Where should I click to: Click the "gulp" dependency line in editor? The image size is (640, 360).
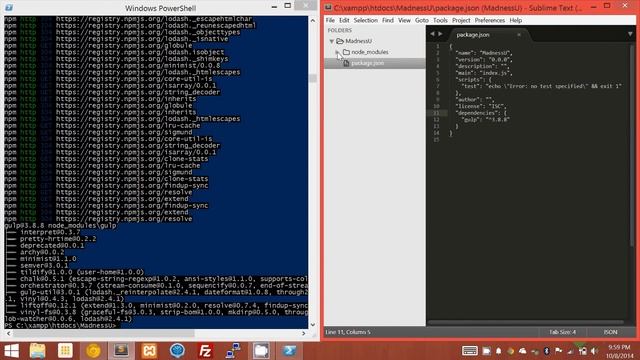click(485, 120)
